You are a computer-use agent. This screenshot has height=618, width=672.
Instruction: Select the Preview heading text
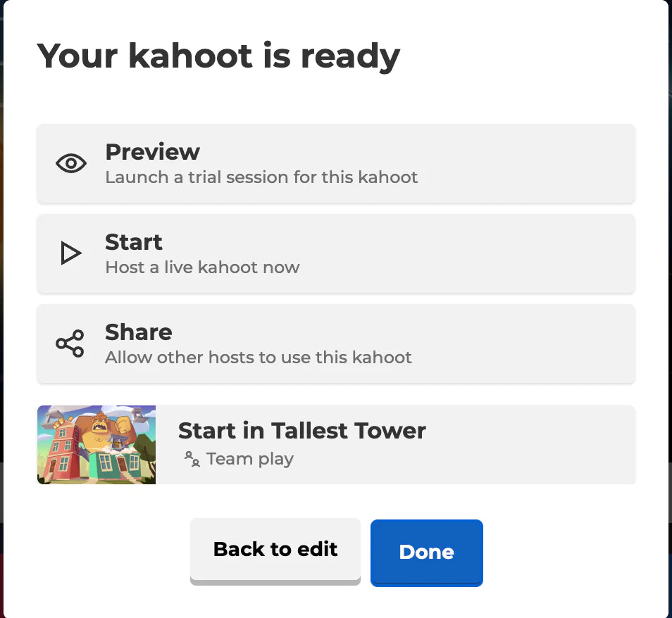coord(152,152)
